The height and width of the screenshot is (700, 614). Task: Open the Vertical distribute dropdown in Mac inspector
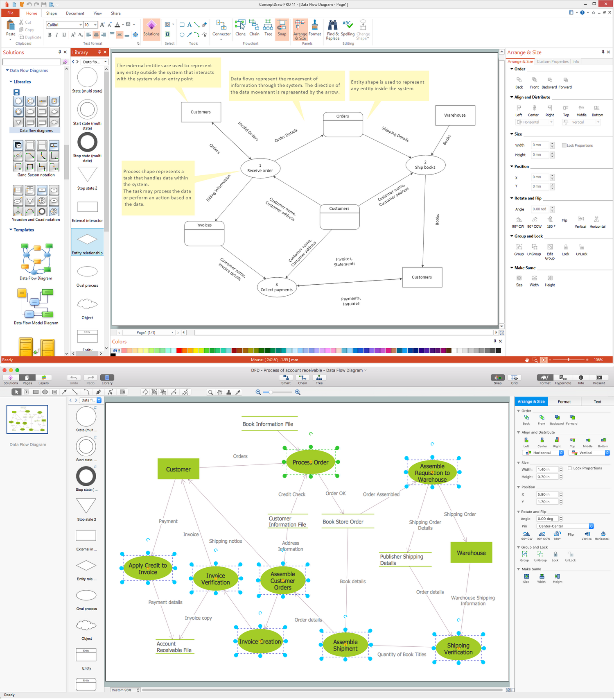pyautogui.click(x=589, y=453)
